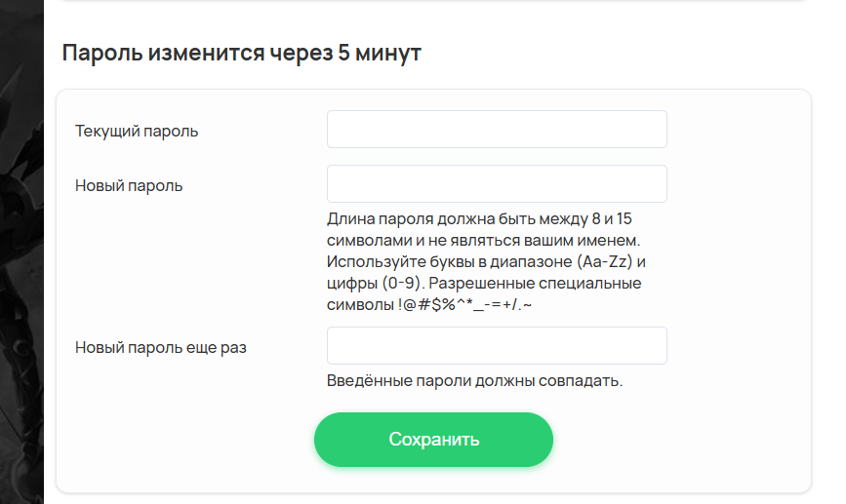The width and height of the screenshot is (846, 504).
Task: Select the Новый пароль еще раз field
Action: pos(497,345)
